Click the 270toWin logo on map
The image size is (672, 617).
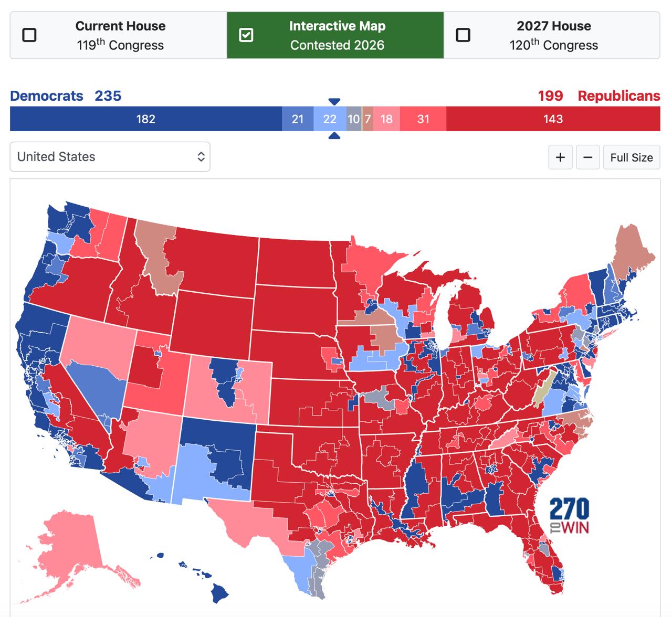(570, 516)
